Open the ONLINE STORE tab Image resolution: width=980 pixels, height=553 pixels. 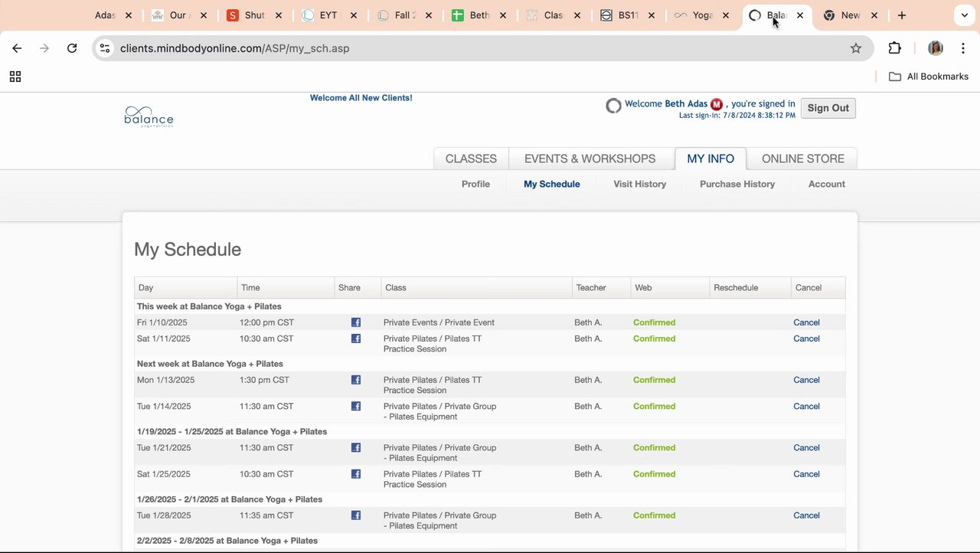coord(802,159)
